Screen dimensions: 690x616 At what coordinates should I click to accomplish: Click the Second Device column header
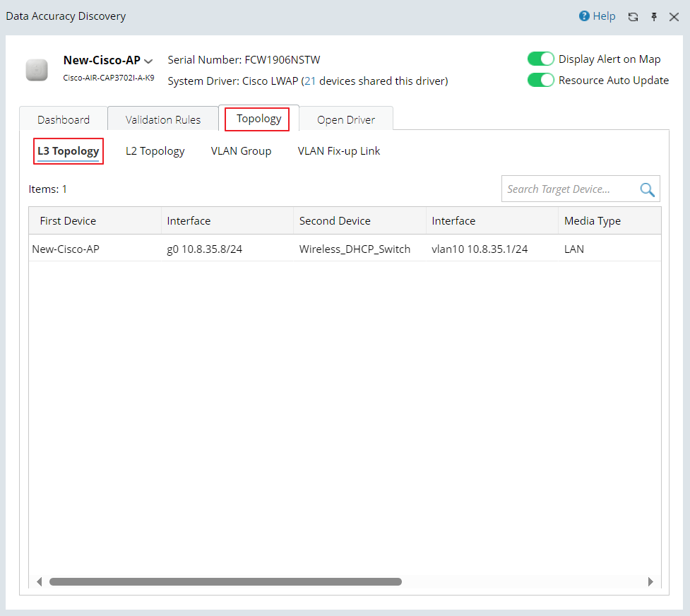pyautogui.click(x=359, y=220)
